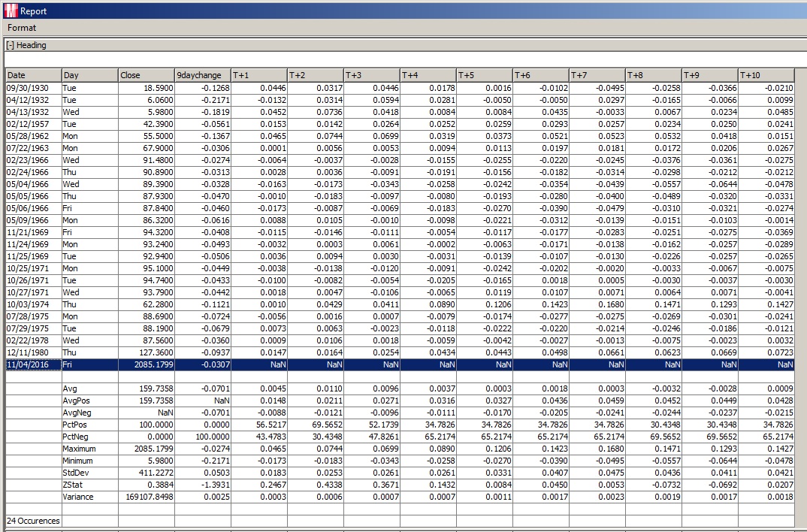Click the 9daychange value -0.2171
The image size is (807, 532).
tap(203, 100)
